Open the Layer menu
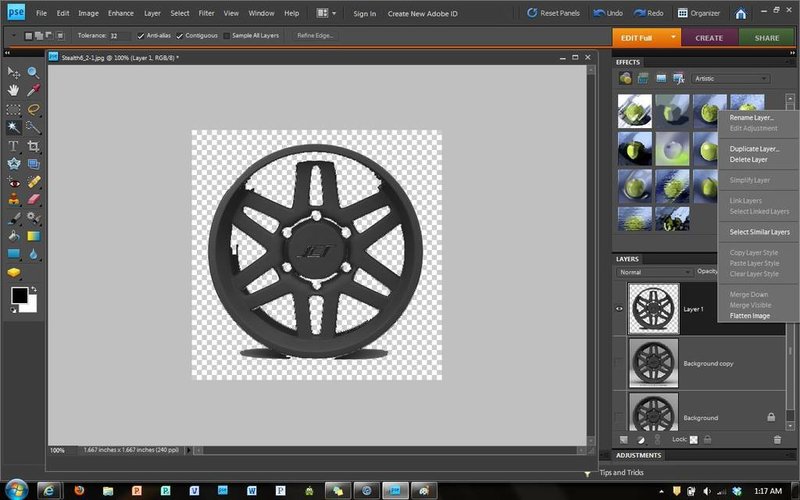800x500 pixels. click(x=152, y=13)
